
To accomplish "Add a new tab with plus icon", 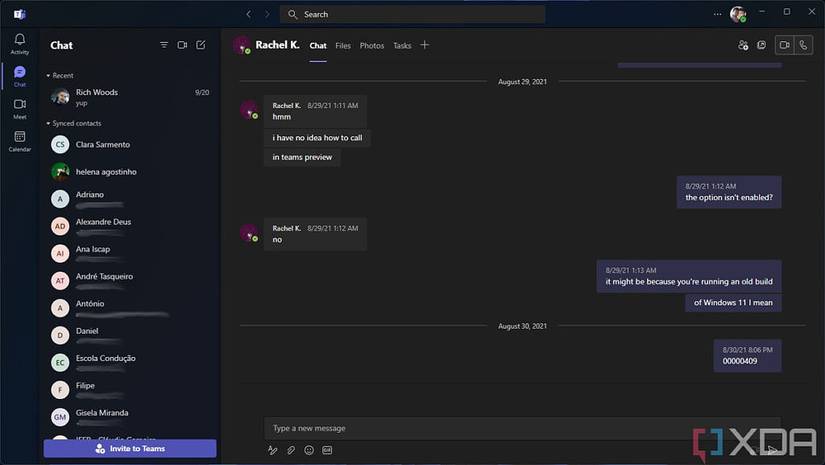I will [425, 45].
